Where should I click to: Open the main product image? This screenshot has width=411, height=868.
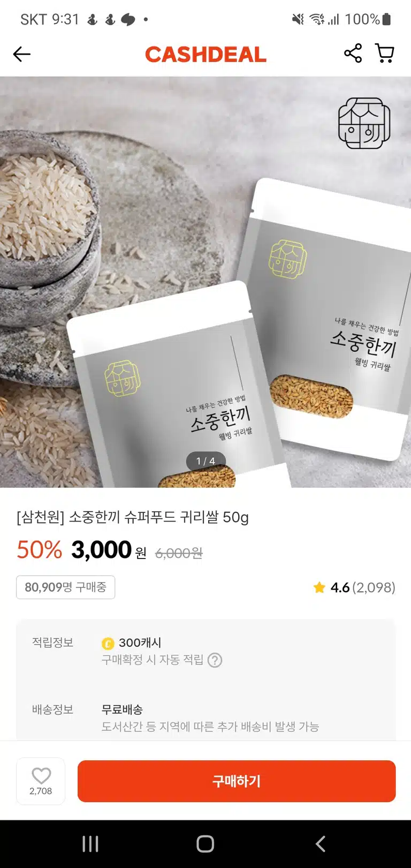(205, 282)
